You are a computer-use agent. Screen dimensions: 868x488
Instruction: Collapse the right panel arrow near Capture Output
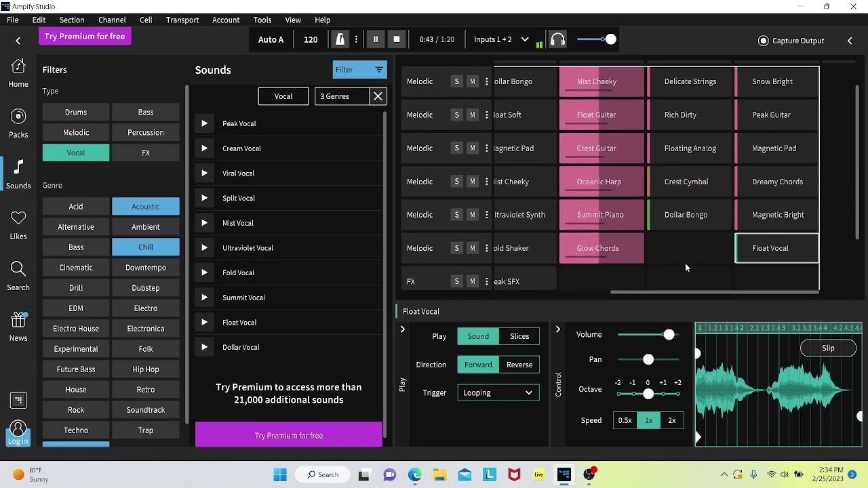point(850,41)
